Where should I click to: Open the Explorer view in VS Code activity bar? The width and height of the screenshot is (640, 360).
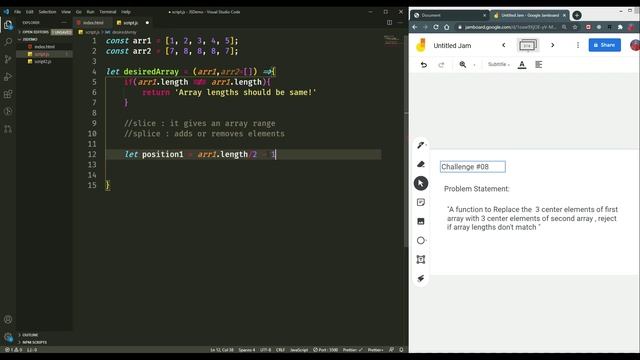pyautogui.click(x=8, y=25)
